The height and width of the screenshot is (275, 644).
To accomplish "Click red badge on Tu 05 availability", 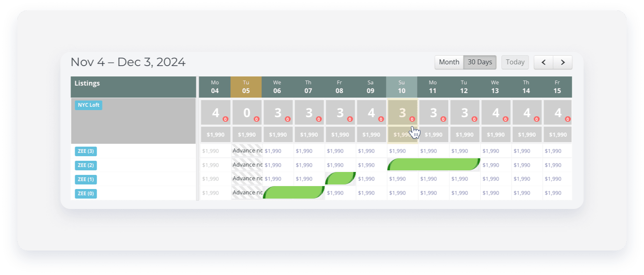I will tap(256, 119).
